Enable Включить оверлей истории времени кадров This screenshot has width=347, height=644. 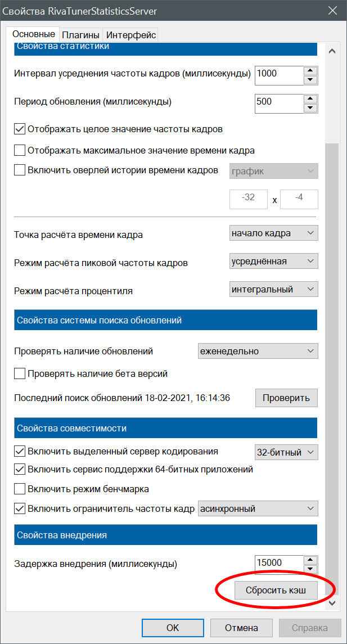(20, 170)
